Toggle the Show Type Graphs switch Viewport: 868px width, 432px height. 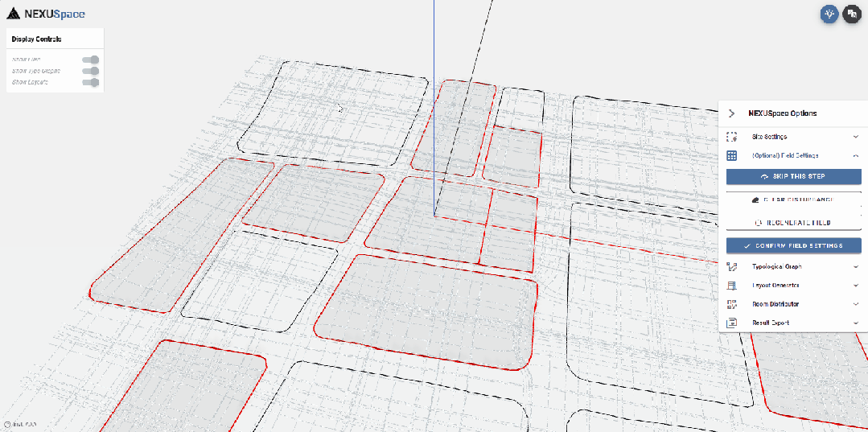[x=92, y=71]
